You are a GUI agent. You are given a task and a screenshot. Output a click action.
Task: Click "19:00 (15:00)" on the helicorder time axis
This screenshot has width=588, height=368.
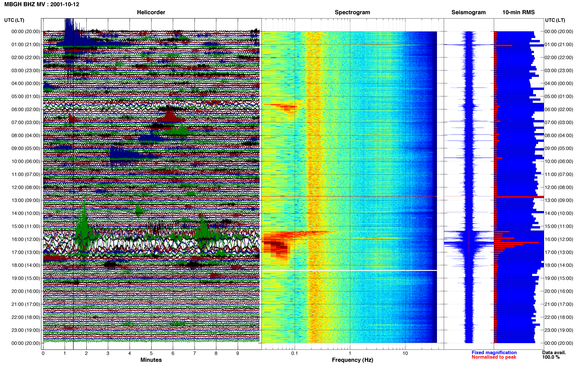26,278
